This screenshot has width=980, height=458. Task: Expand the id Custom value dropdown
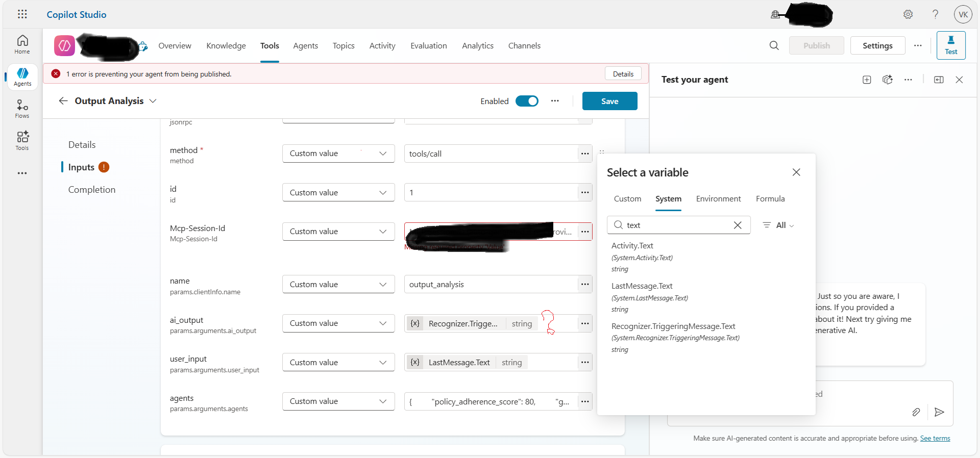338,192
